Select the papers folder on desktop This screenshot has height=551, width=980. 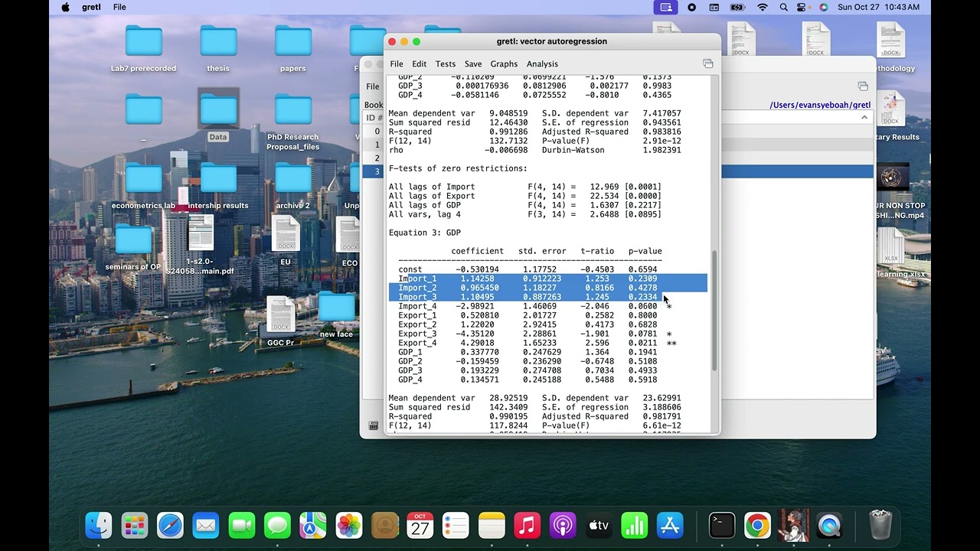(x=292, y=49)
